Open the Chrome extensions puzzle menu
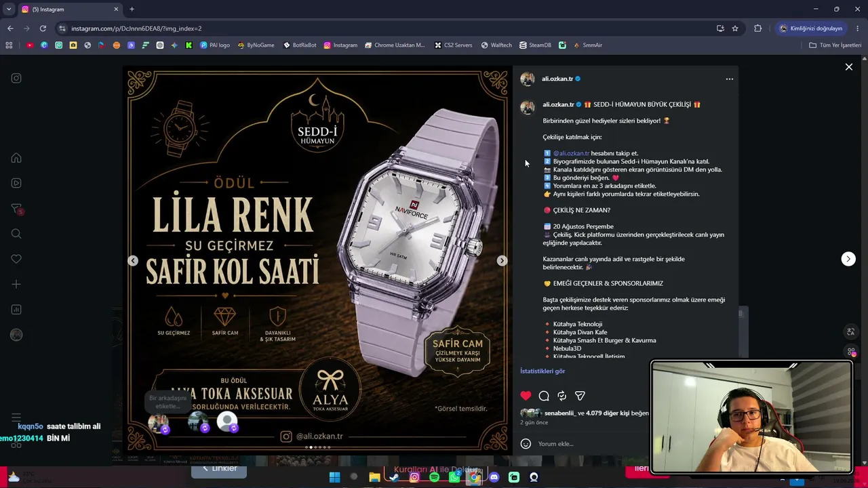This screenshot has width=868, height=488. point(758,28)
